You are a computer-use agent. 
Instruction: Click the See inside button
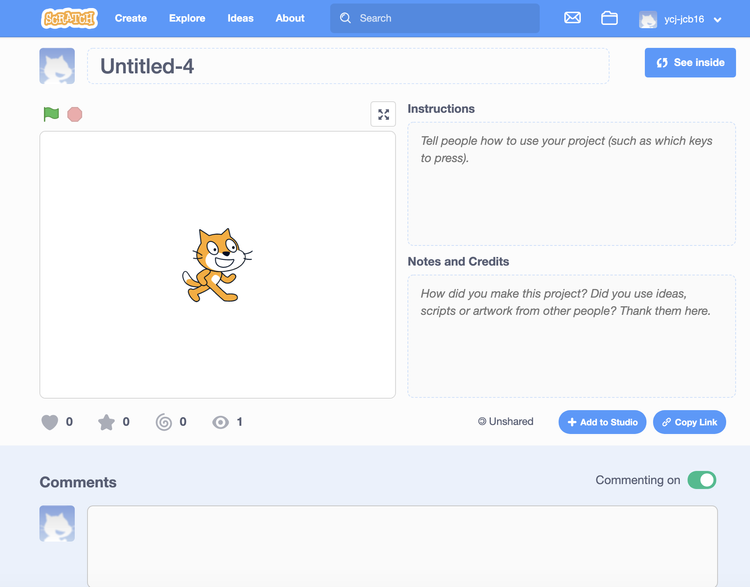[690, 63]
